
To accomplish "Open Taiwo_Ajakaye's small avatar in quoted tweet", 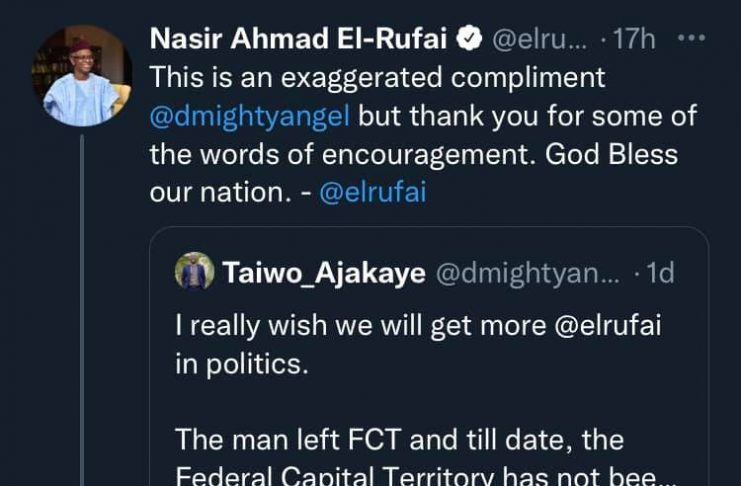I will tap(194, 272).
